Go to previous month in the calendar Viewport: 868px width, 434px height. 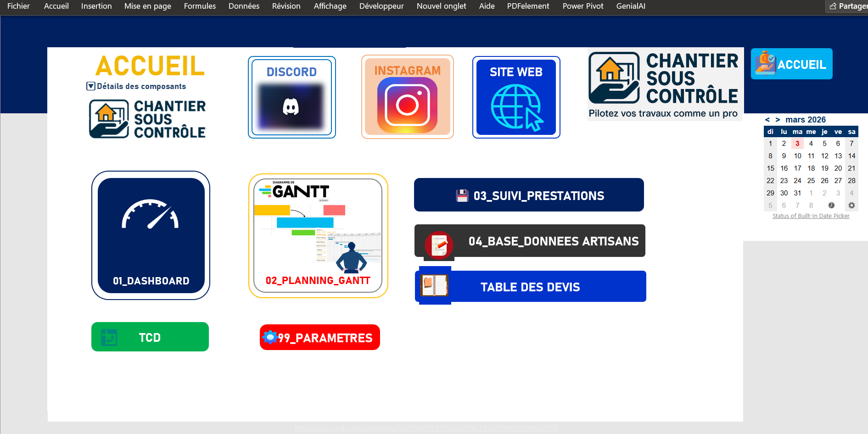click(767, 120)
